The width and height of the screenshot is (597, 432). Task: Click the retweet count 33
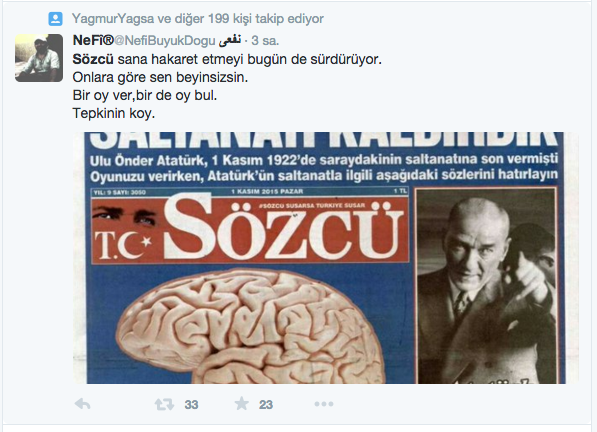(191, 405)
